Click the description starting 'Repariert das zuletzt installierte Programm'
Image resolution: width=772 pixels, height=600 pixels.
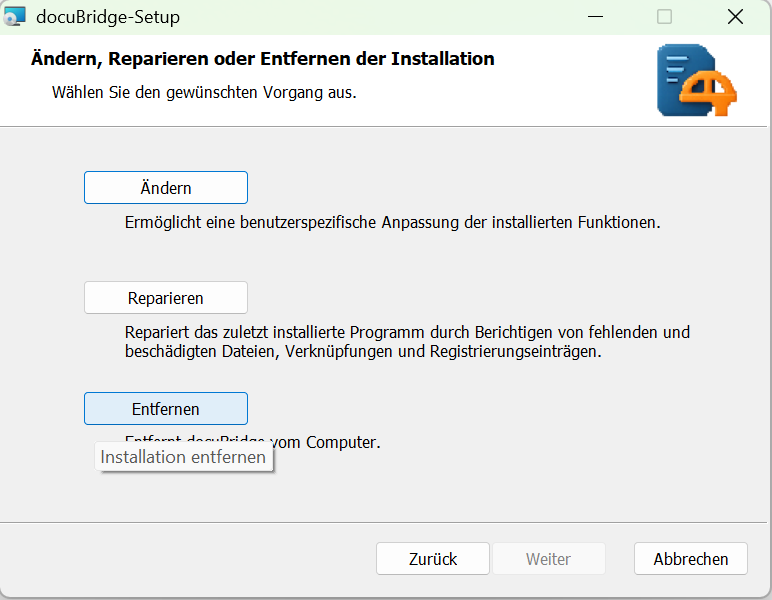coord(407,342)
